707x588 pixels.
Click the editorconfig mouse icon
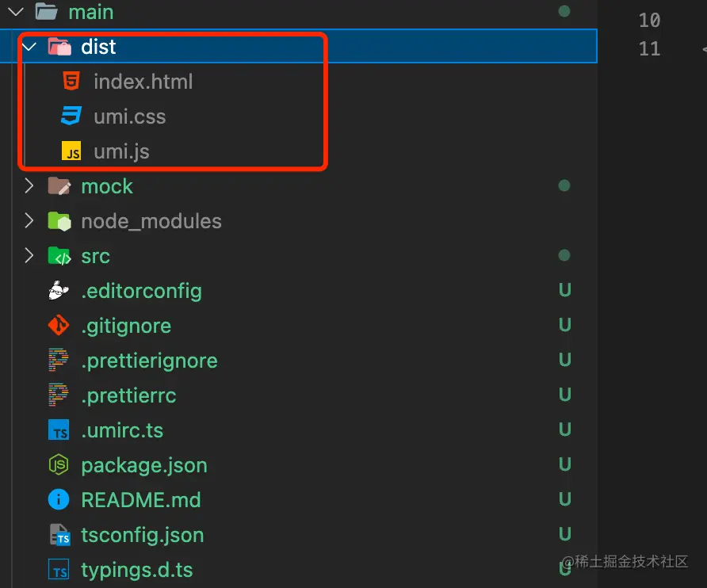click(x=59, y=290)
